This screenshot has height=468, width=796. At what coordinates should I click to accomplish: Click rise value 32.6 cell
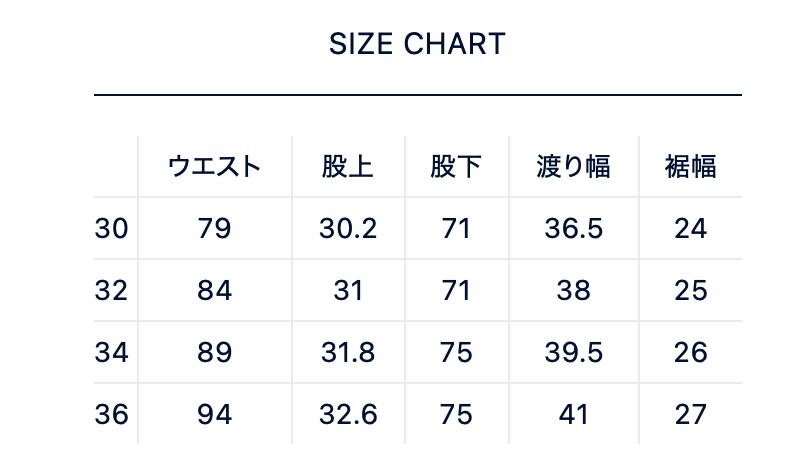348,414
